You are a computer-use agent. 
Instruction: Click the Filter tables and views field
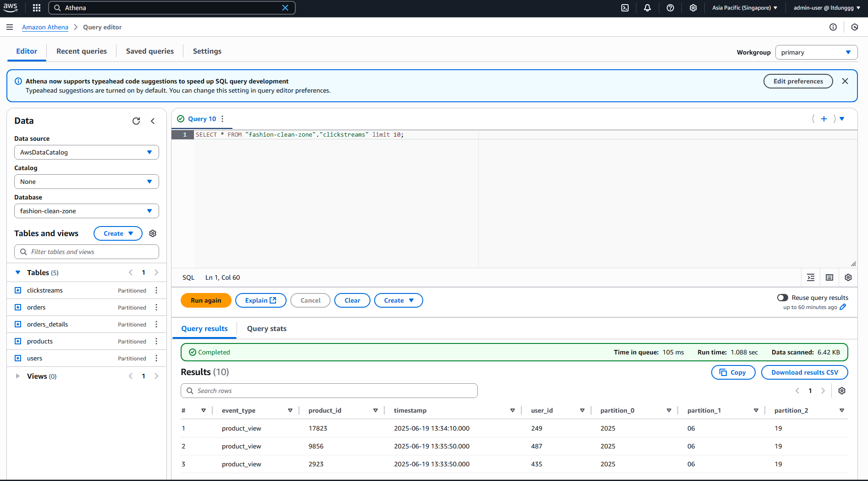(x=87, y=252)
